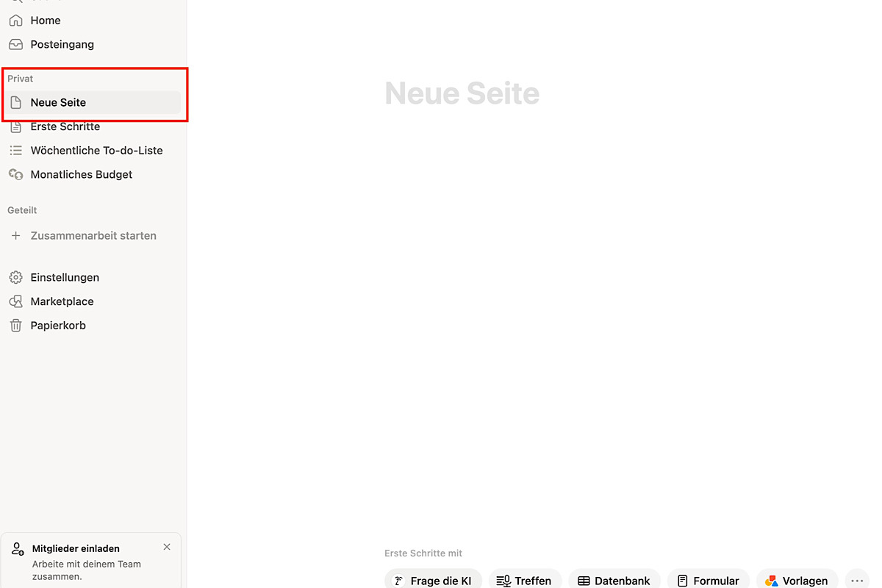
Task: Start collaboration via Zusammenarbeit starten
Action: (x=92, y=236)
